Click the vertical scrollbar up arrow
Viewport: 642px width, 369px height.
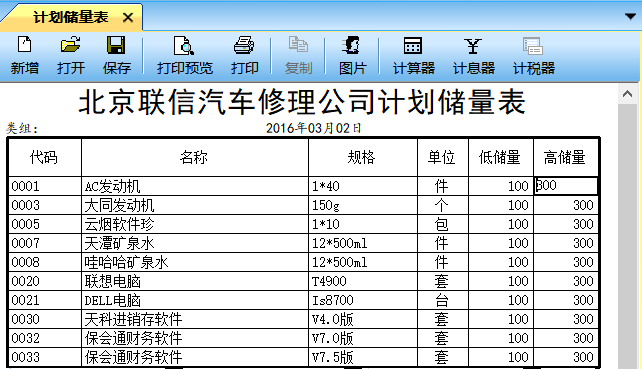[627, 94]
